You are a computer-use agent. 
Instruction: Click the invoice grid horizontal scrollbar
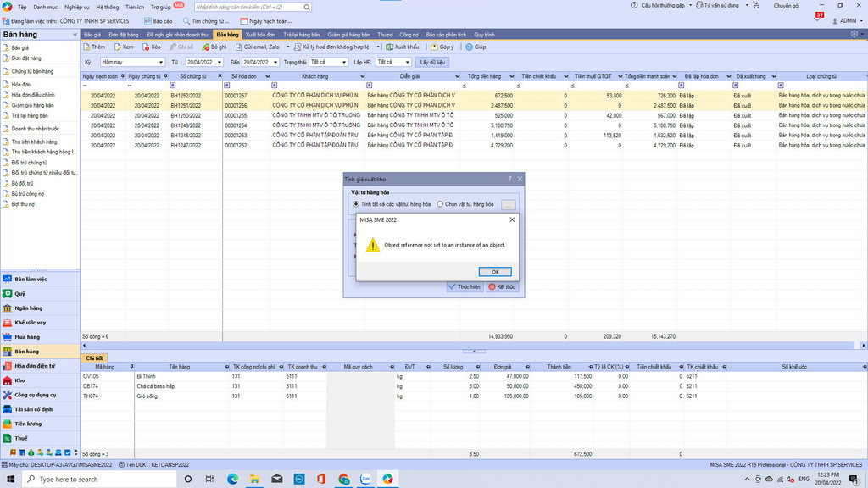(x=473, y=346)
